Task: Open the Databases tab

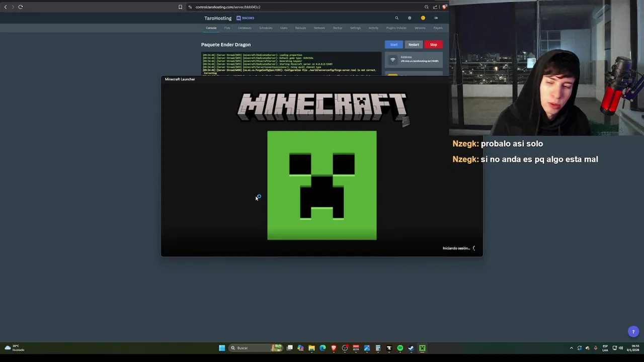Action: pos(245,28)
